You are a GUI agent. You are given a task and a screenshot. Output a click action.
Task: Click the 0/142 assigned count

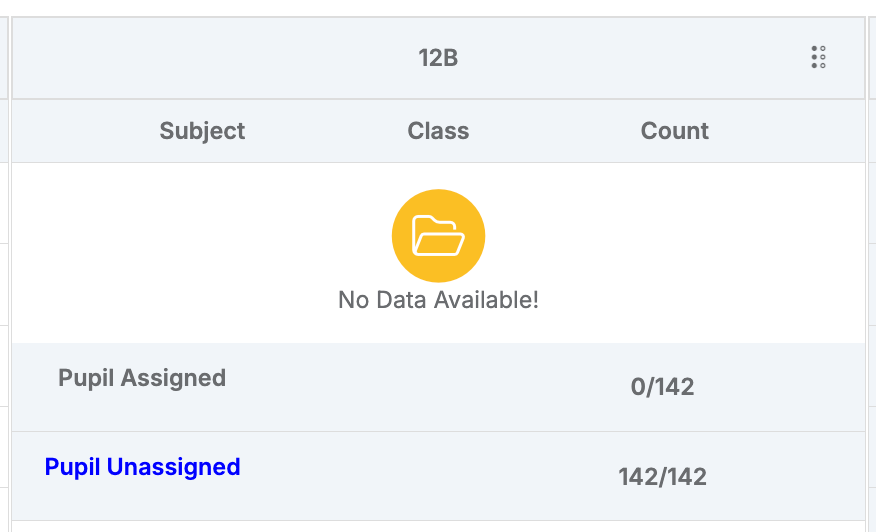coord(663,387)
